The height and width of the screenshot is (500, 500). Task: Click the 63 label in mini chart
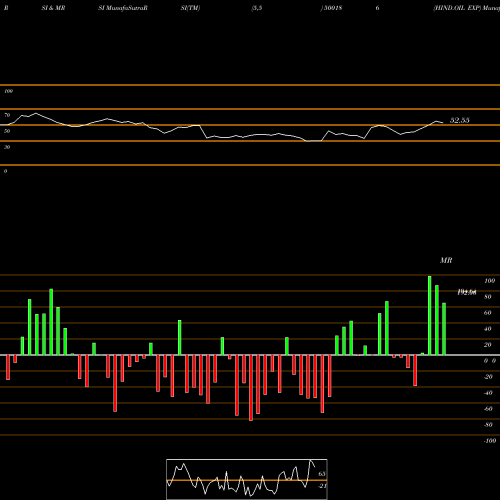pyautogui.click(x=322, y=474)
